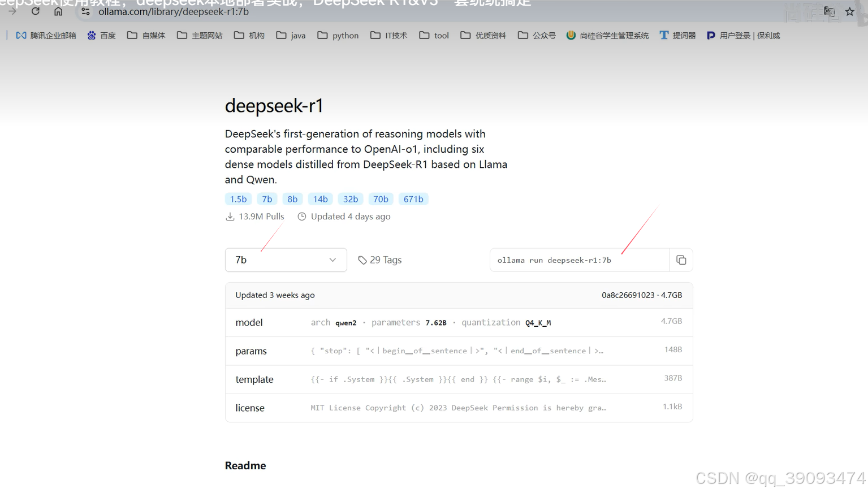Screen dimensions: 868x493
Task: Open 腾讯企业邮箱 bookmark
Action: [46, 36]
